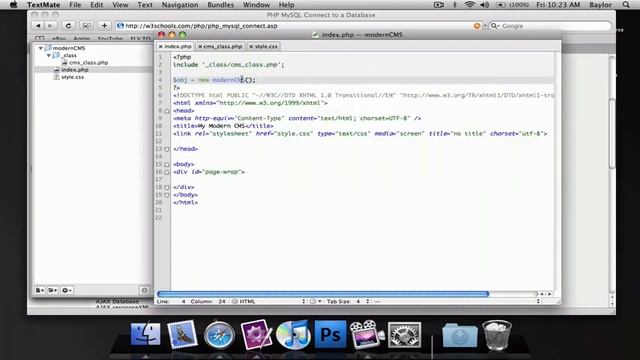Click the volume icon in menu bar
The image size is (640, 360).
[x=485, y=5]
